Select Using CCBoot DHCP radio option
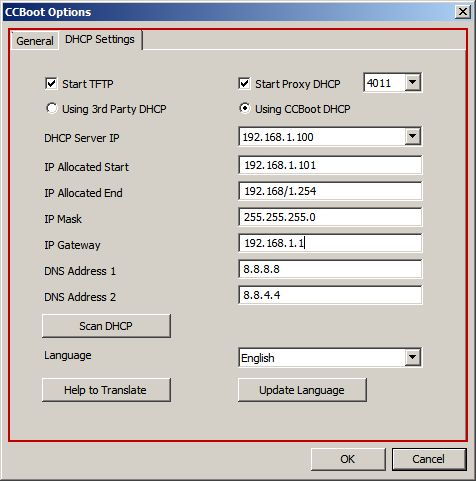 point(245,108)
